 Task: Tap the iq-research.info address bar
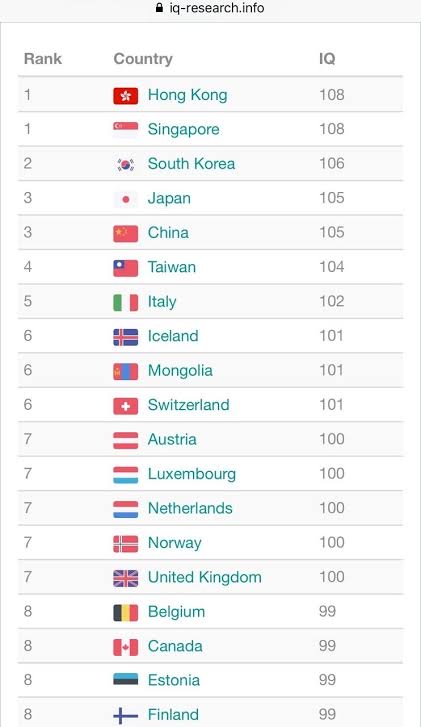tap(210, 8)
